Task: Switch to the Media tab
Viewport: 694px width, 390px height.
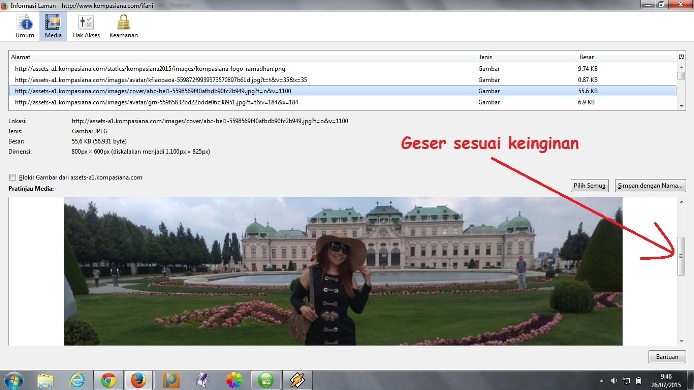Action: tap(53, 26)
